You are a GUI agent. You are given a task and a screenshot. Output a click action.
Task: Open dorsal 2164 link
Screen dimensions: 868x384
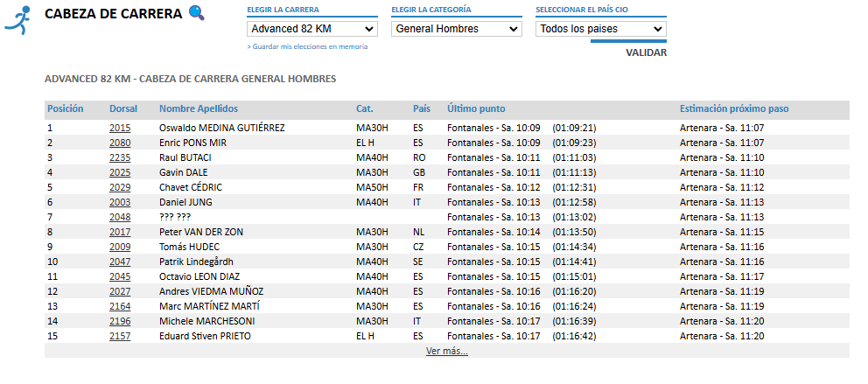[x=120, y=306]
